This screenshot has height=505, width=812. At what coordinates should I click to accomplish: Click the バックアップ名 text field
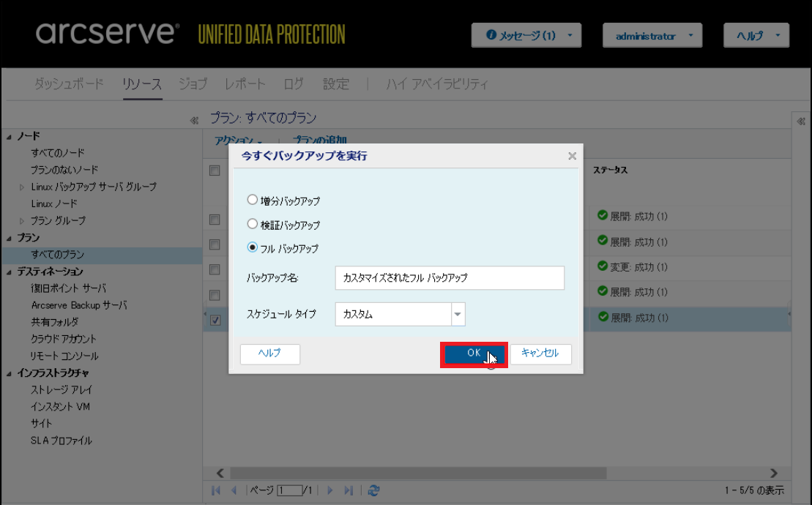450,278
